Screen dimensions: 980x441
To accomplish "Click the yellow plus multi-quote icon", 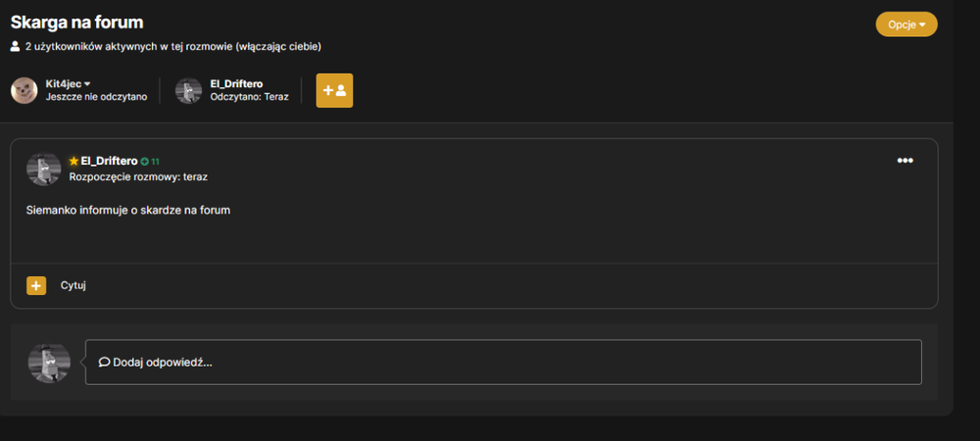I will coord(36,285).
